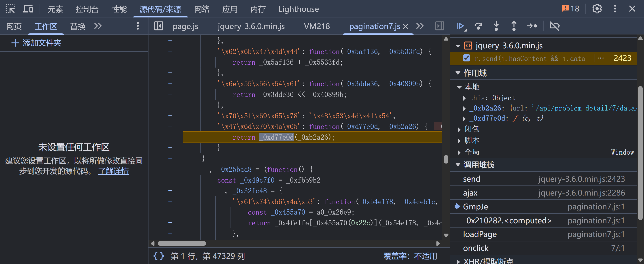This screenshot has height=264, width=644.
Task: Deactivate all breakpoints icon
Action: point(555,26)
